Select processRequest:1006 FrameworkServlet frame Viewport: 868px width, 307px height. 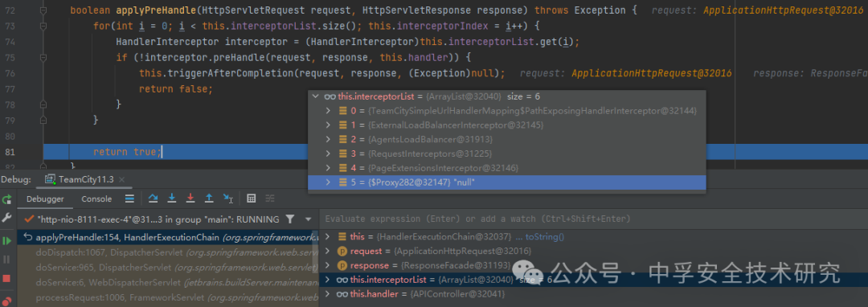point(168,298)
